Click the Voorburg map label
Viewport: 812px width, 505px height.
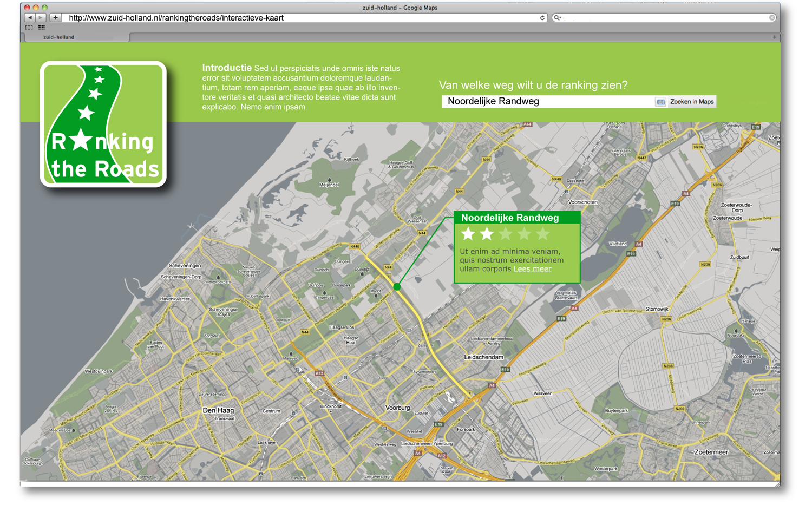[x=398, y=408]
